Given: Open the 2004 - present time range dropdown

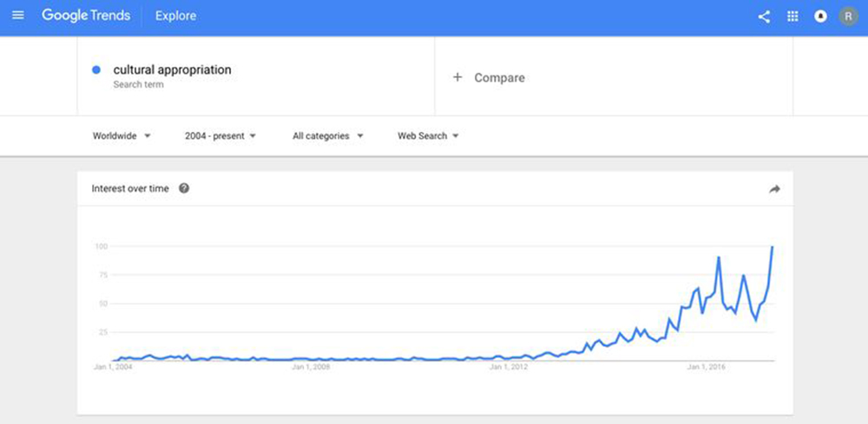Looking at the screenshot, I should tap(220, 136).
